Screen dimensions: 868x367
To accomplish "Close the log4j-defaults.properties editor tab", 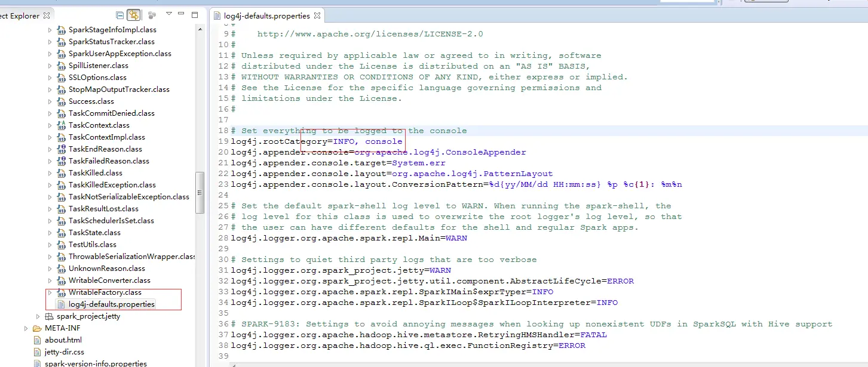I will tap(317, 16).
